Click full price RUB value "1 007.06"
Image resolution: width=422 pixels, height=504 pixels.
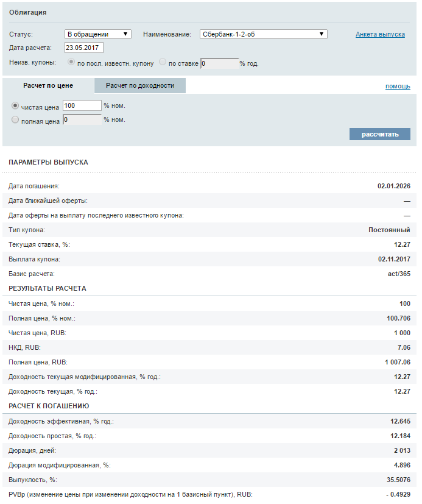398,362
